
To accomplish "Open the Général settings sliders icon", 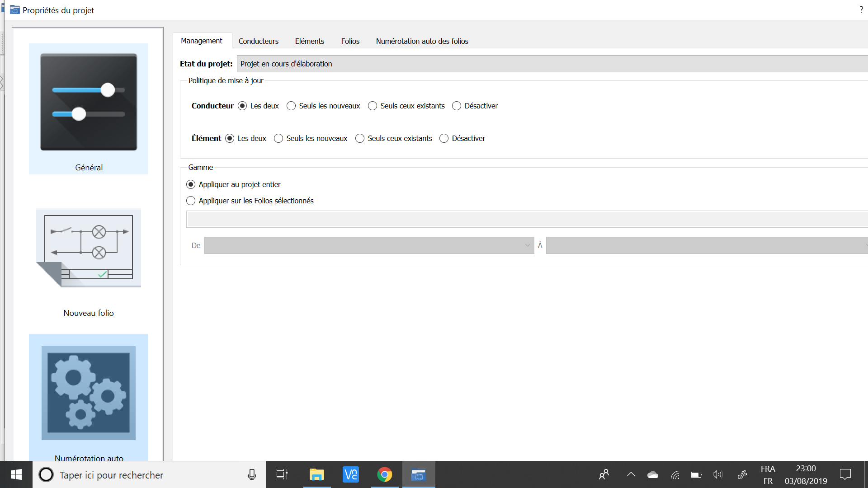I will (x=89, y=102).
